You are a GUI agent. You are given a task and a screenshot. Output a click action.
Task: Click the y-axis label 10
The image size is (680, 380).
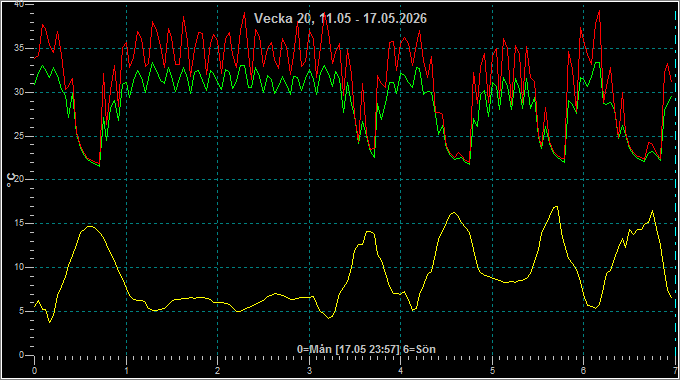[x=19, y=267]
